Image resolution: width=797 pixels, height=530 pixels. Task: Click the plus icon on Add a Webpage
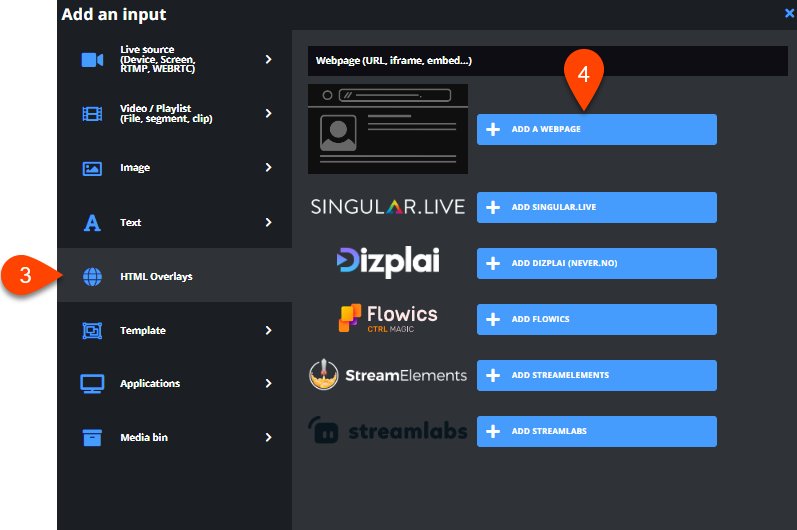click(x=493, y=129)
